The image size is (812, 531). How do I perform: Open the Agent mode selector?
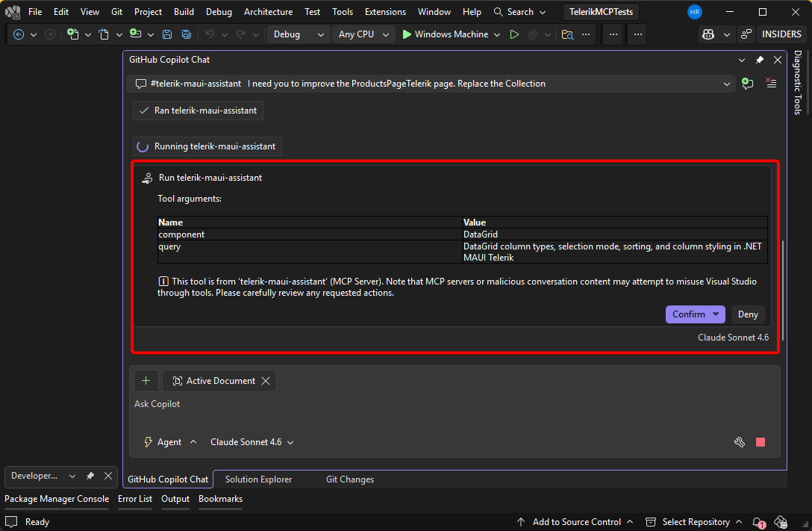click(x=170, y=442)
